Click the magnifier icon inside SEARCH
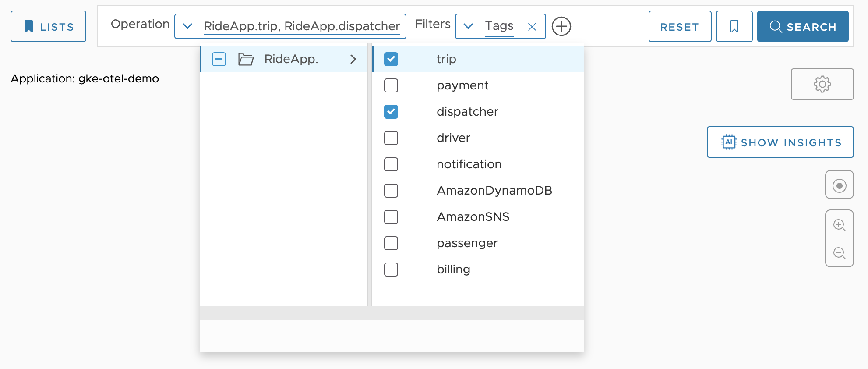The image size is (868, 369). pos(776,26)
